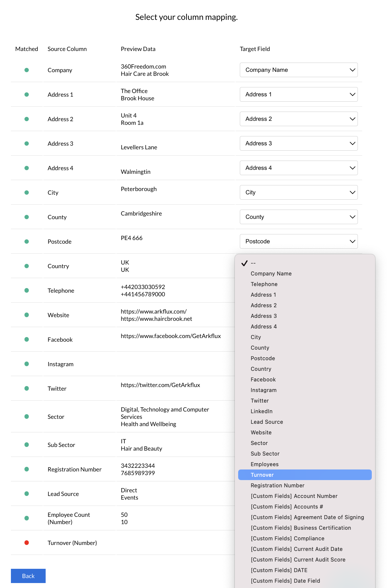The width and height of the screenshot is (387, 588).
Task: Choose Registration Number in the dropdown list
Action: (277, 485)
